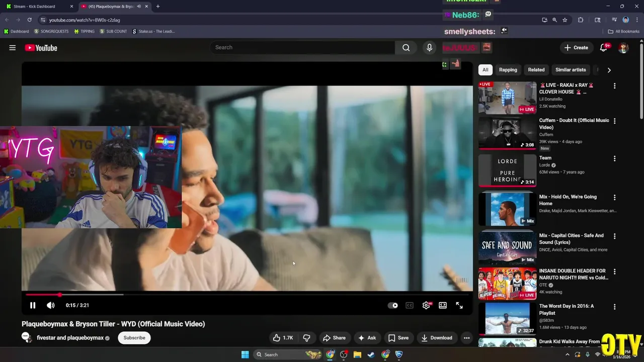
Task: Reload the page
Action: coord(29,20)
